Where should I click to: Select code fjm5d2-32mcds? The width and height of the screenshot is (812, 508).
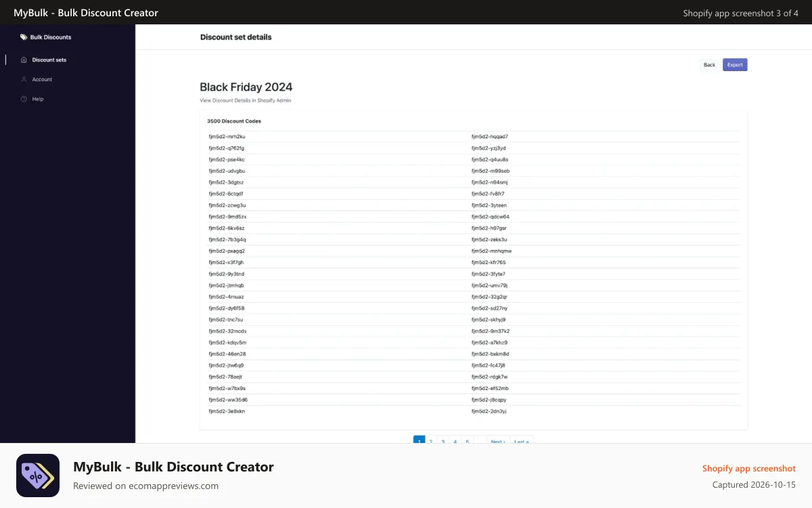pyautogui.click(x=227, y=331)
